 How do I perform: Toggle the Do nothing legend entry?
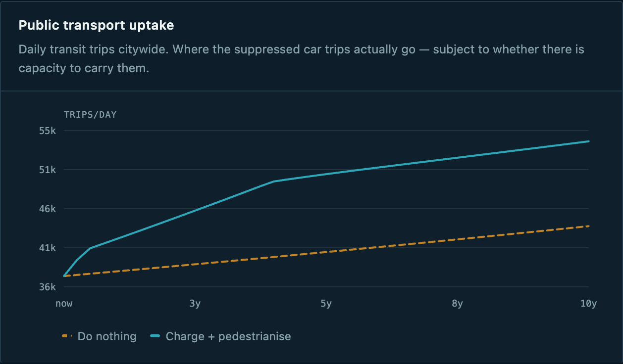click(x=99, y=336)
